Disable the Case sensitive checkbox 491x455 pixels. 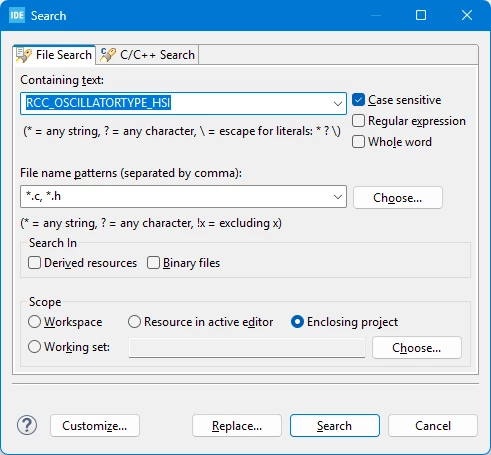[x=358, y=100]
